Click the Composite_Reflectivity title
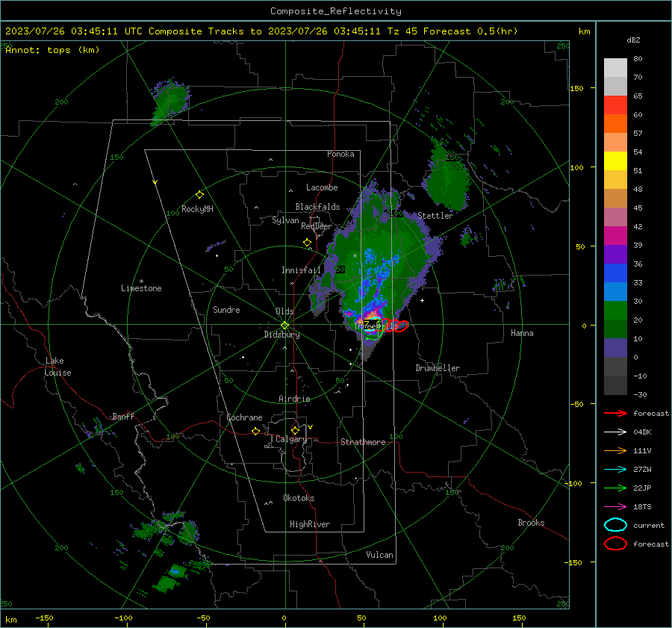 click(x=335, y=11)
